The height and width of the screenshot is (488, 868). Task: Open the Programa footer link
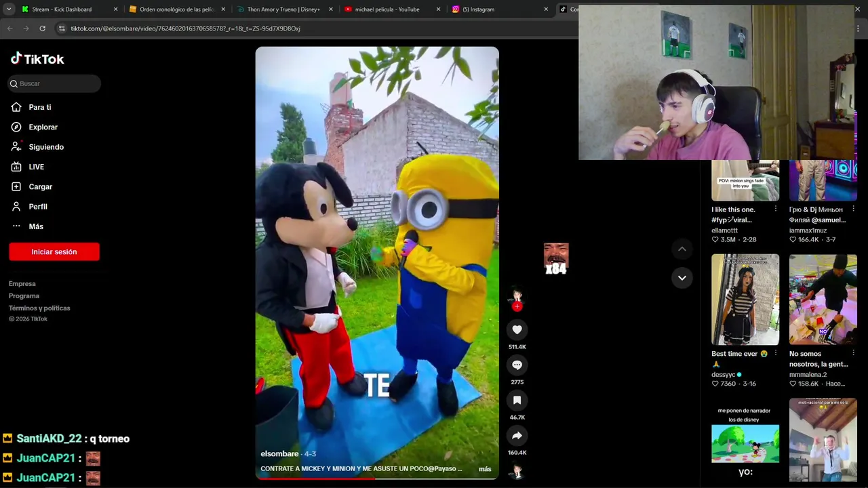(x=24, y=296)
